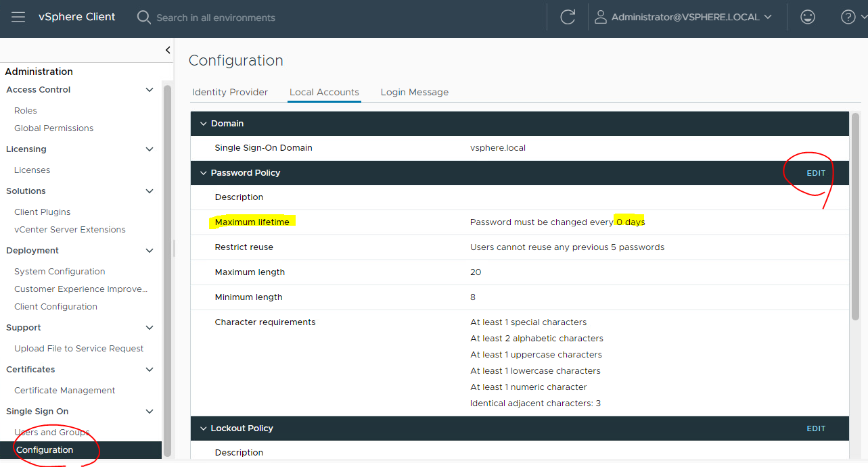868x467 pixels.
Task: Switch to the Identity Provider tab
Action: pyautogui.click(x=230, y=92)
